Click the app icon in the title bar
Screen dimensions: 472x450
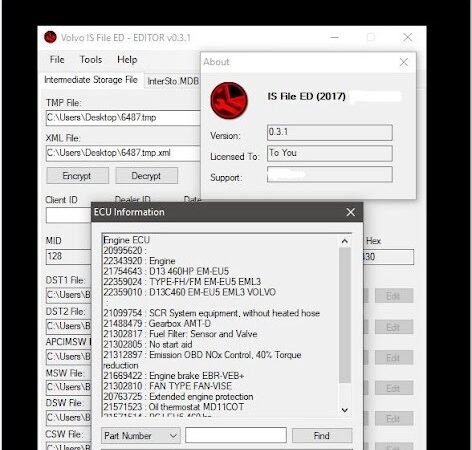(x=50, y=37)
